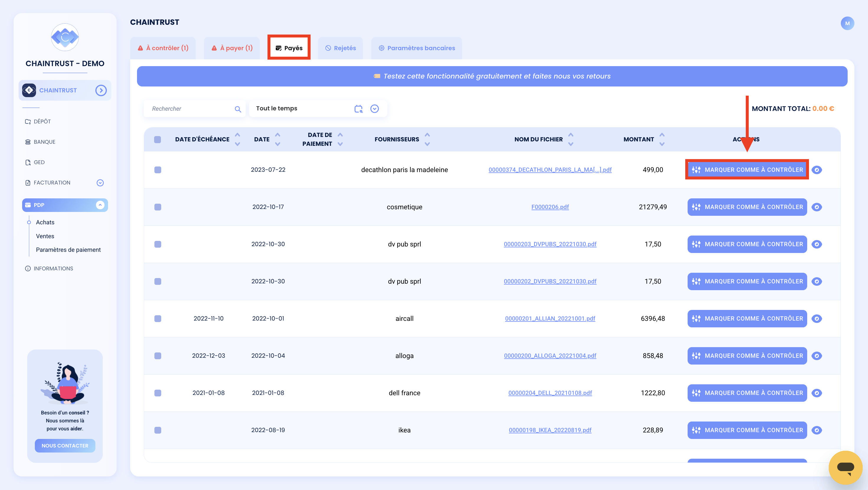Sort DATE DE PAIEMENT descending arrow
The image size is (868, 490).
340,144
